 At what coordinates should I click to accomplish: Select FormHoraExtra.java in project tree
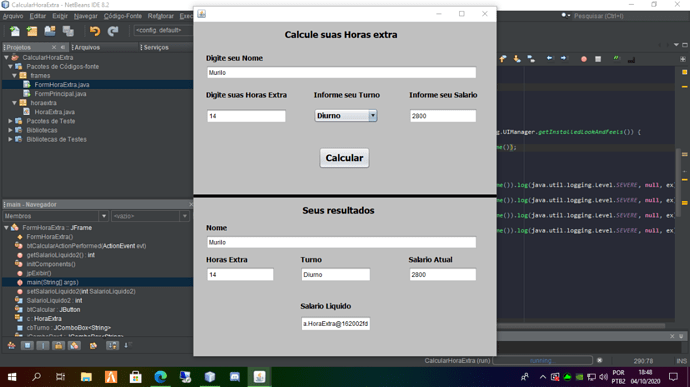pyautogui.click(x=62, y=85)
